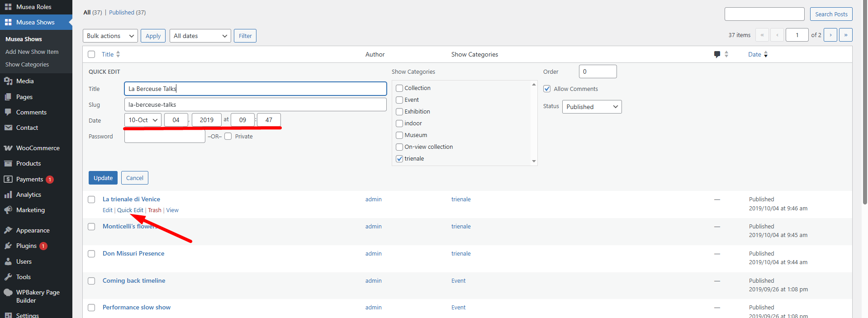Viewport: 868px width, 318px height.
Task: Click the Search Posts button
Action: 831,14
